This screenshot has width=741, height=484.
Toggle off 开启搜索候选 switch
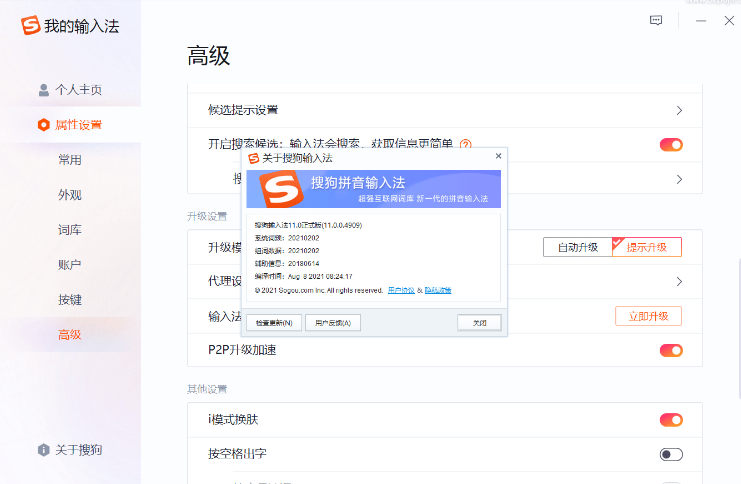(x=671, y=145)
